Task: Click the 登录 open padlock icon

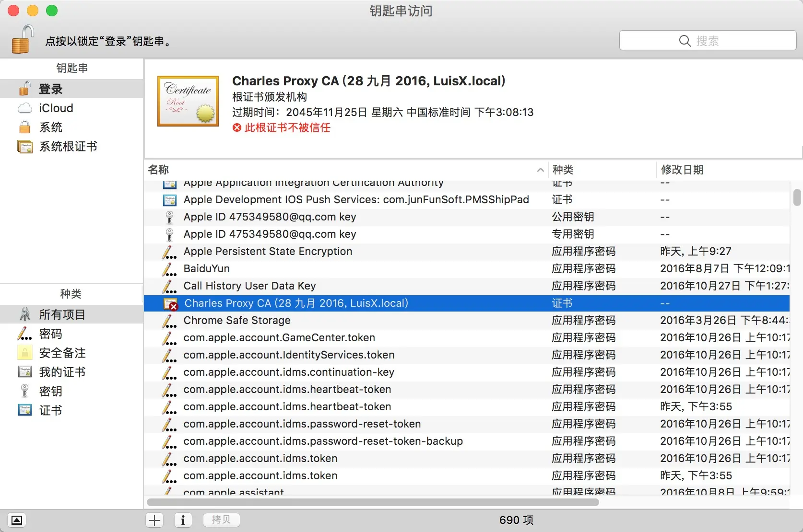Action: [x=24, y=88]
